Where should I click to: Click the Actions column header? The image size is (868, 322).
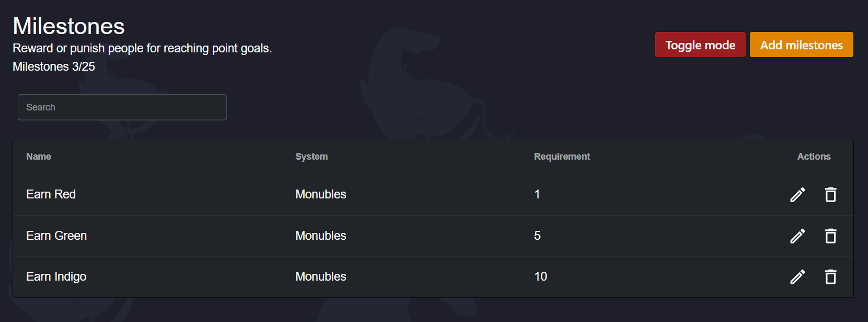tap(814, 157)
